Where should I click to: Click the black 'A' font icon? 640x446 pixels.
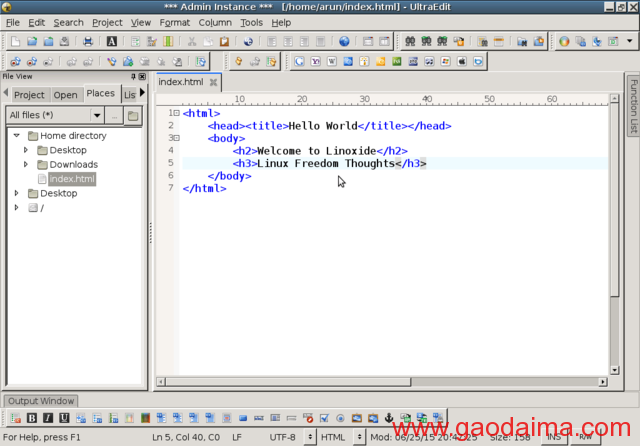pyautogui.click(x=111, y=41)
